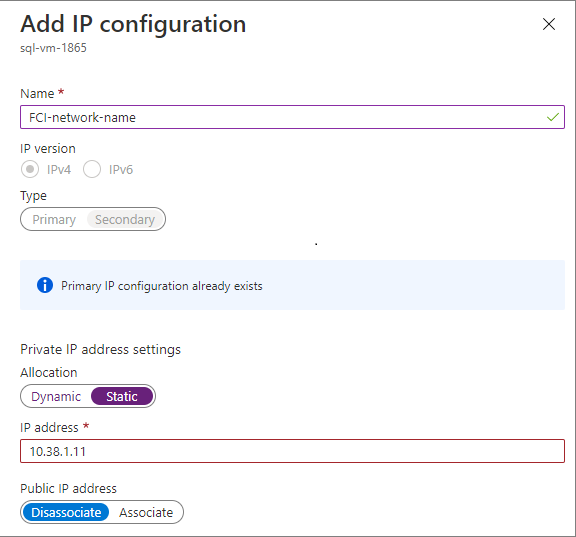Click the IP address field showing 10.38.1.11

(292, 451)
